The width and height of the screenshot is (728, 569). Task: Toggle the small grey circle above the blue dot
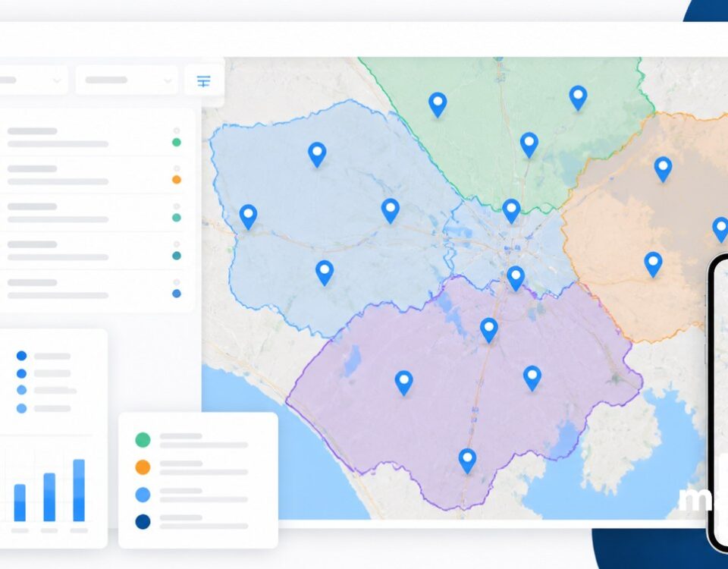177,282
